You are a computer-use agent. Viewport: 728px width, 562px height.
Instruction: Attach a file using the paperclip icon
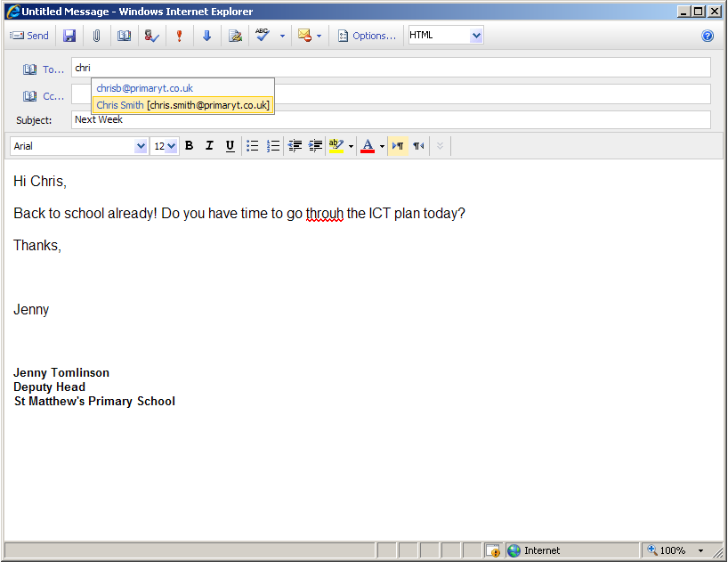coord(97,36)
